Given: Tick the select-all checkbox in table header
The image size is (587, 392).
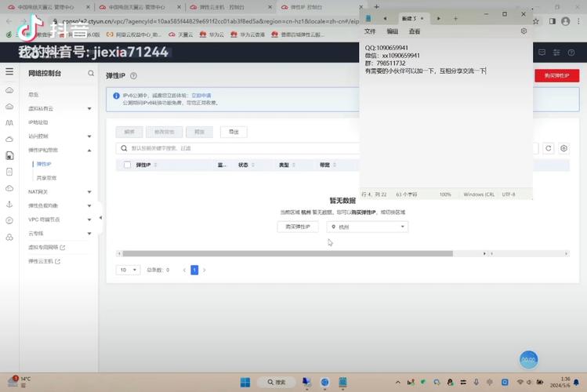Looking at the screenshot, I should click(x=127, y=165).
